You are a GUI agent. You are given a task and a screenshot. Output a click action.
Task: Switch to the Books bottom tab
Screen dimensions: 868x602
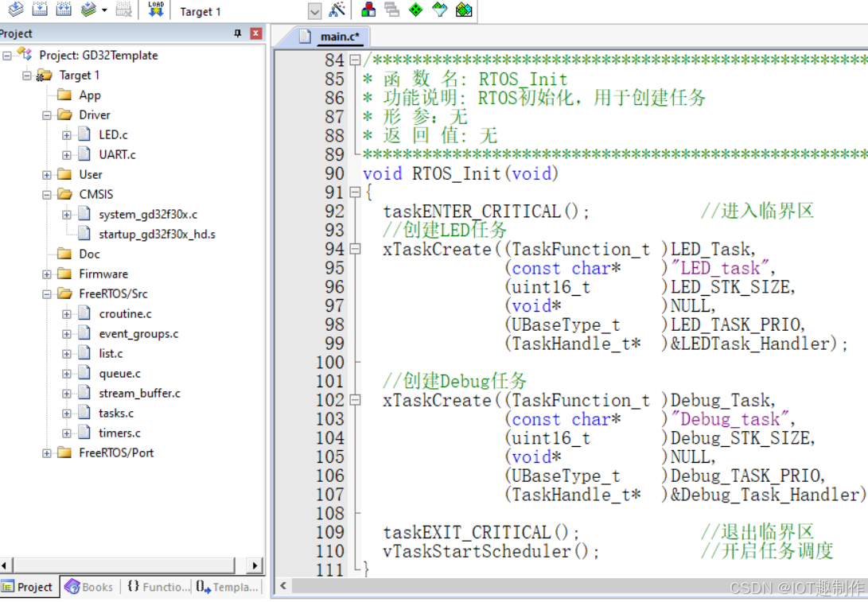[x=90, y=587]
